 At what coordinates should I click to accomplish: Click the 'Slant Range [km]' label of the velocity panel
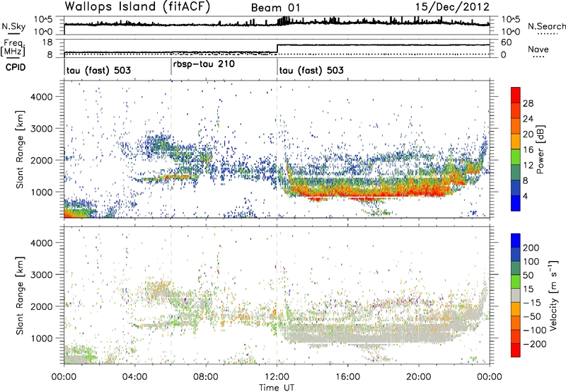click(x=20, y=296)
